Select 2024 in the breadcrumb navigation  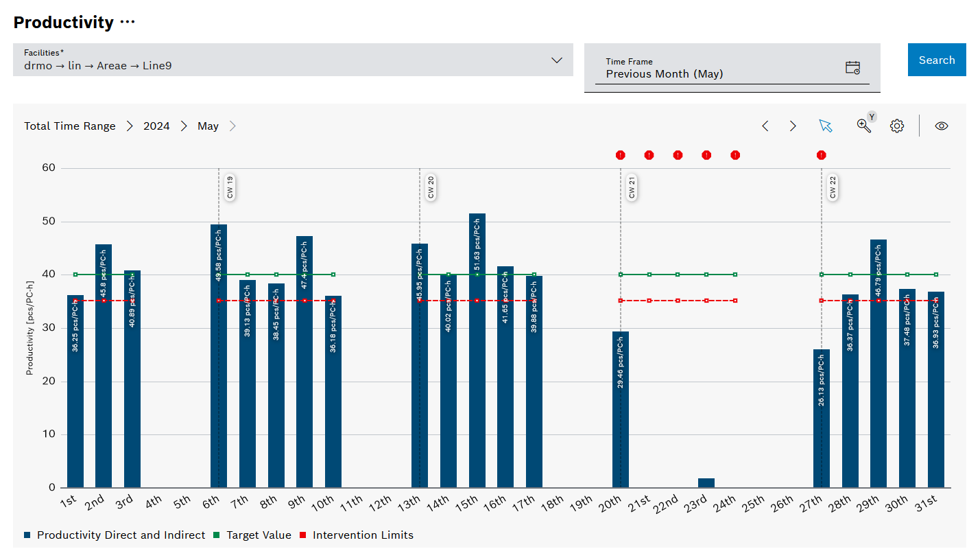pyautogui.click(x=156, y=126)
